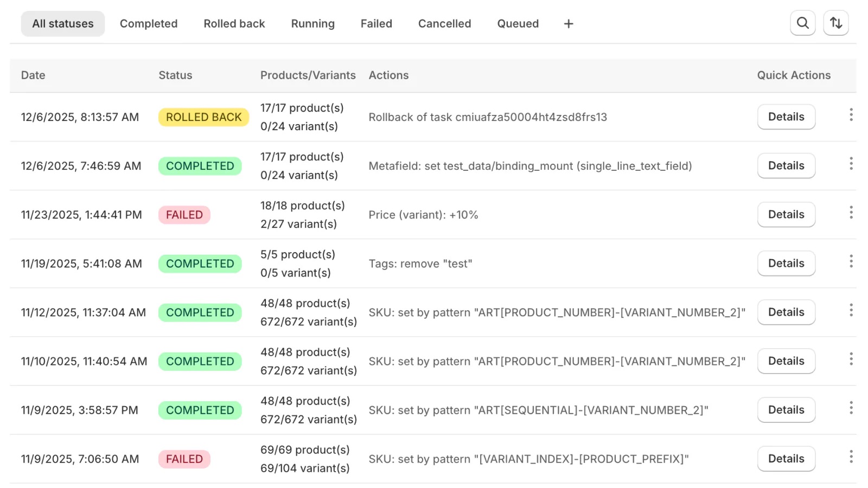Show the Running tasks tab
The width and height of the screenshot is (868, 488).
click(313, 24)
